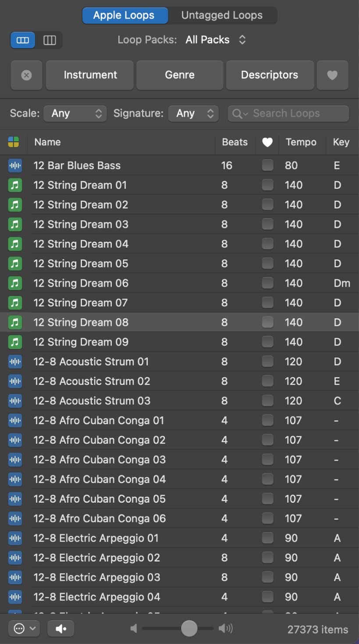Click waveform icon for 12-8 Electric Arpeggio 01

(15, 538)
